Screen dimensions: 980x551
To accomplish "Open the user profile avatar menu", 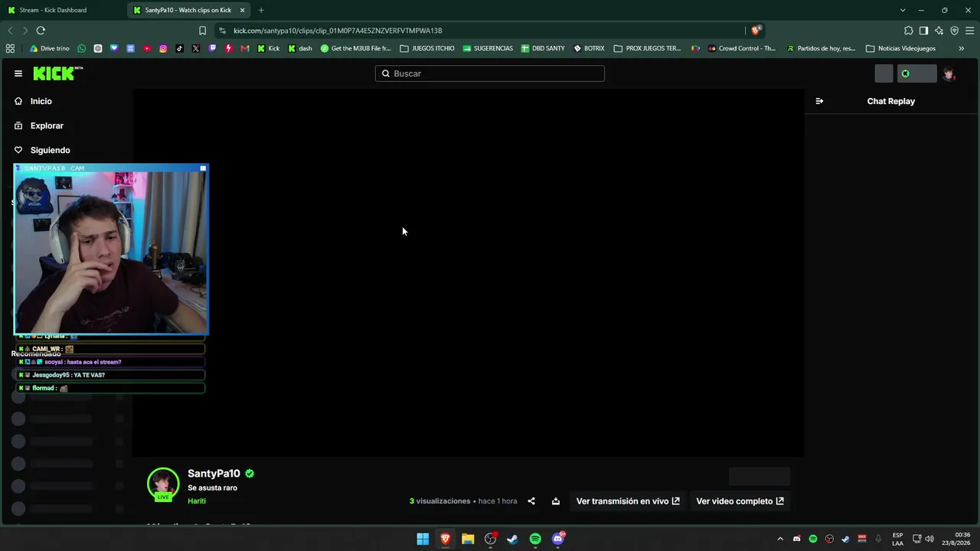I will coord(949,73).
